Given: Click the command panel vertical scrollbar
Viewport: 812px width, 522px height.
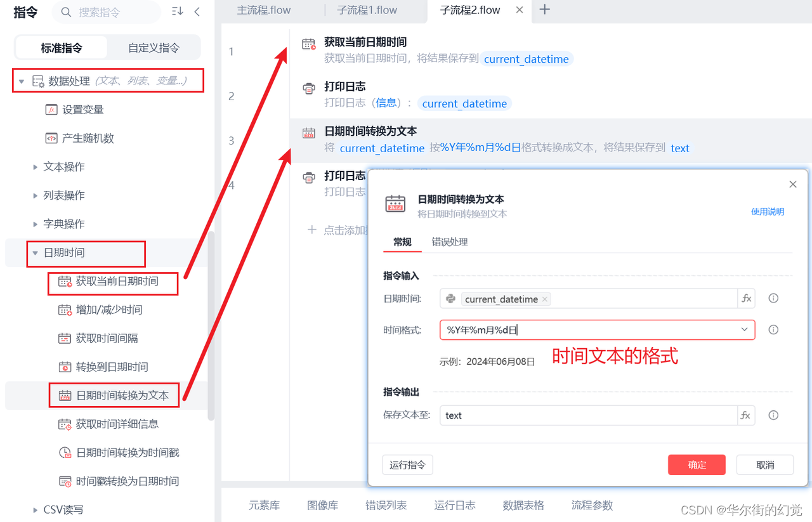Looking at the screenshot, I should (211, 325).
